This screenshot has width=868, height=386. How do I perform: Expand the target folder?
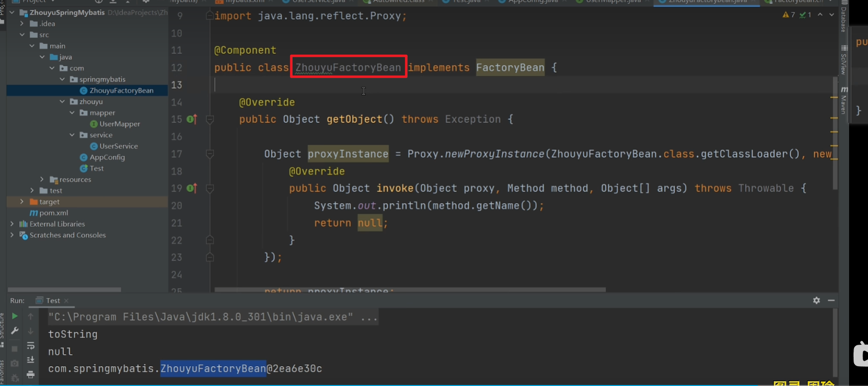(x=22, y=201)
